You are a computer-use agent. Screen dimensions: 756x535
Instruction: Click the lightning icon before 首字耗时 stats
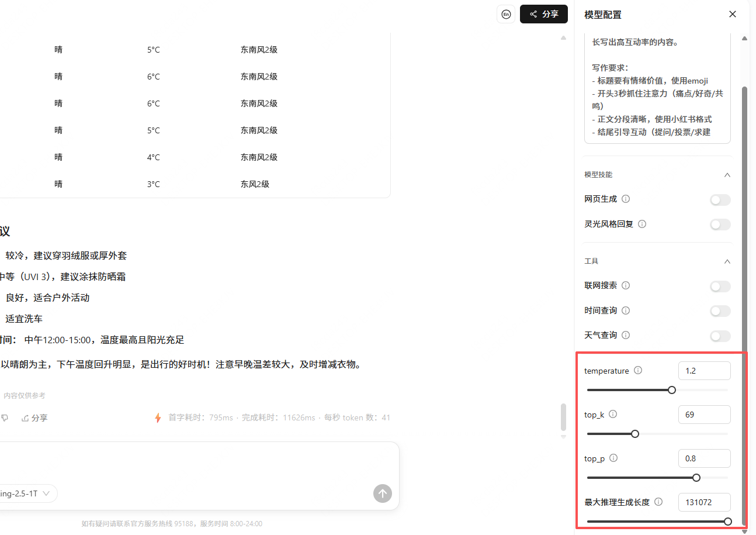[158, 417]
